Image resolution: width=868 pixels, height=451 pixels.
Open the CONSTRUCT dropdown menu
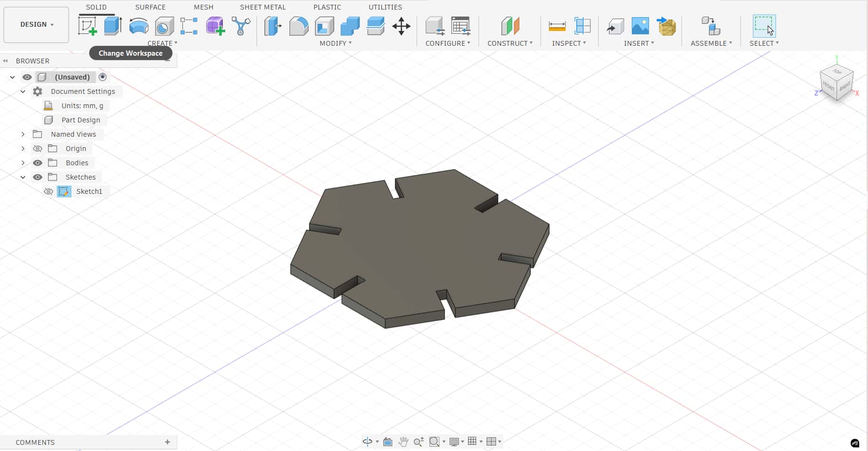(x=510, y=43)
